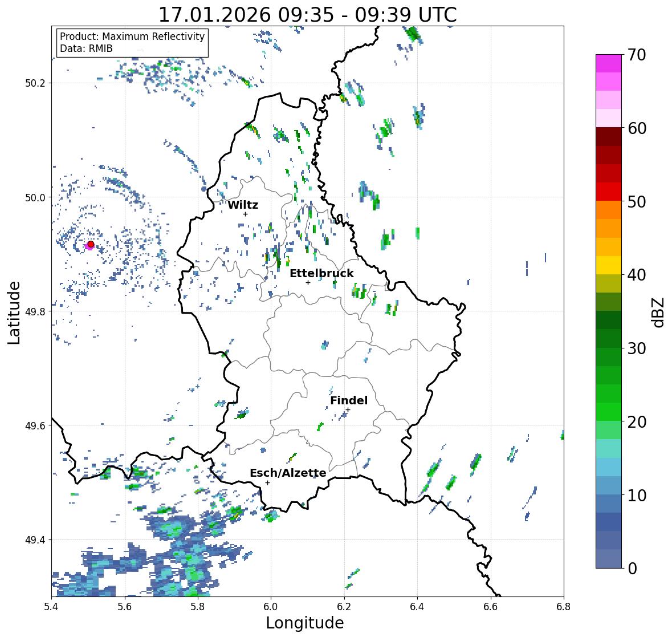Click the 70 value on the colorbar
Screen dimensions: 672x637
(x=637, y=55)
